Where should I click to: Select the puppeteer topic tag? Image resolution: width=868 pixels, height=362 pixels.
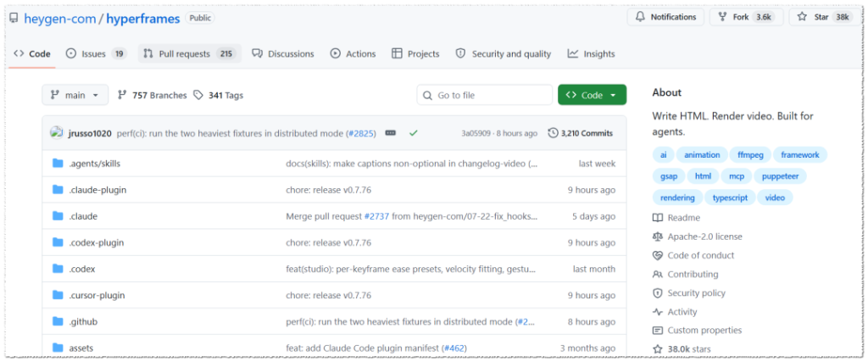[x=781, y=176]
